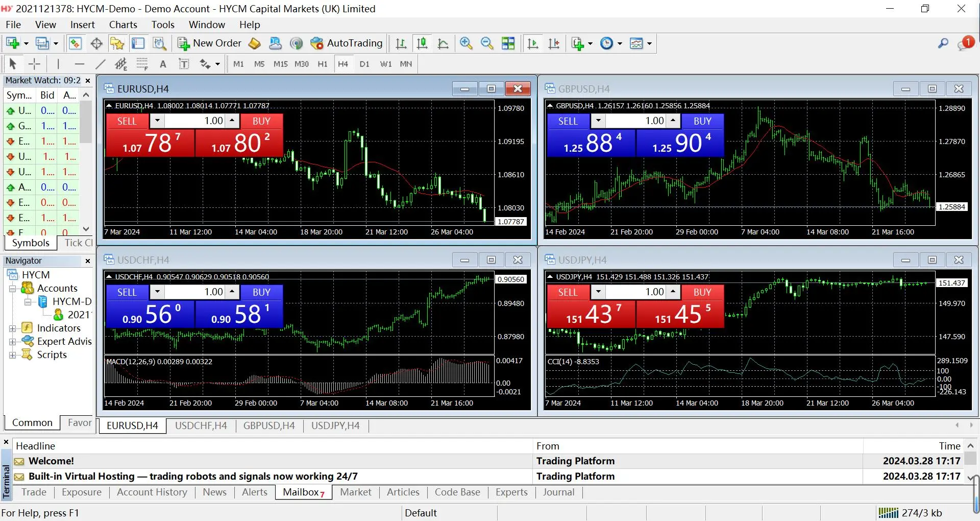Toggle the Chart Shift button
The width and height of the screenshot is (980, 521).
[x=554, y=43]
